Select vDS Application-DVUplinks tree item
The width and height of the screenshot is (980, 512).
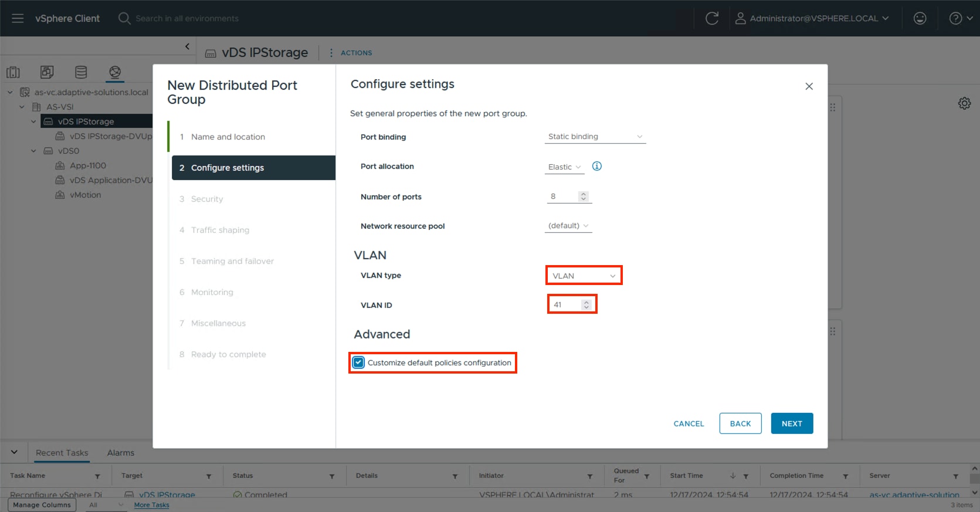[111, 180]
